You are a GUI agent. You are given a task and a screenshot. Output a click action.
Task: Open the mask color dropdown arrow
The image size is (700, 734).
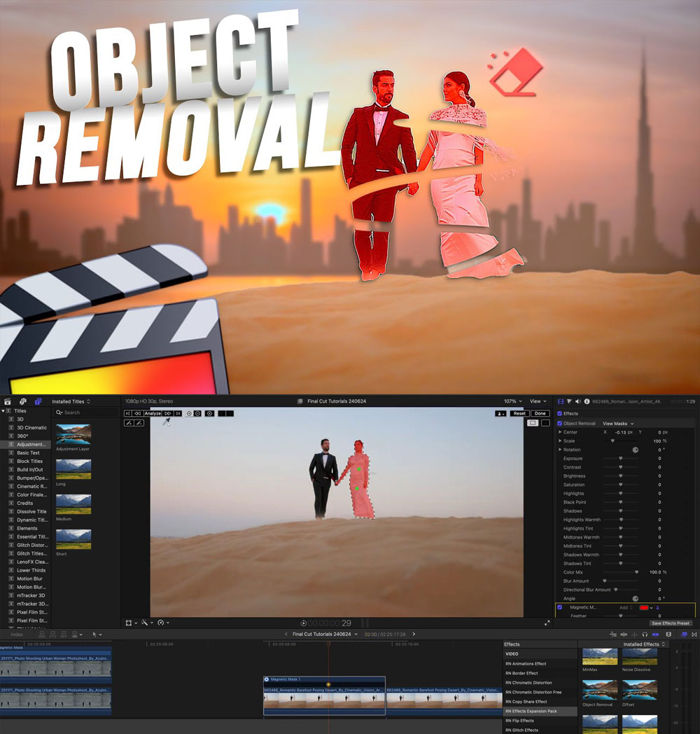(x=651, y=608)
